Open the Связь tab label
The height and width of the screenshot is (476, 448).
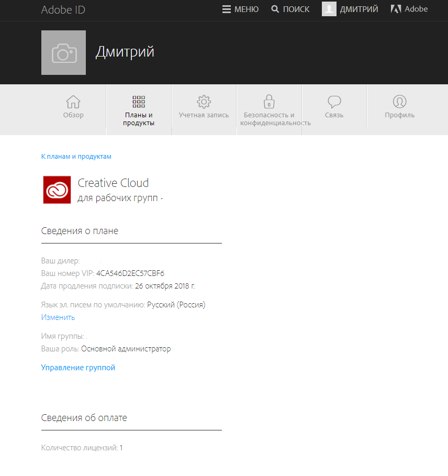click(334, 115)
